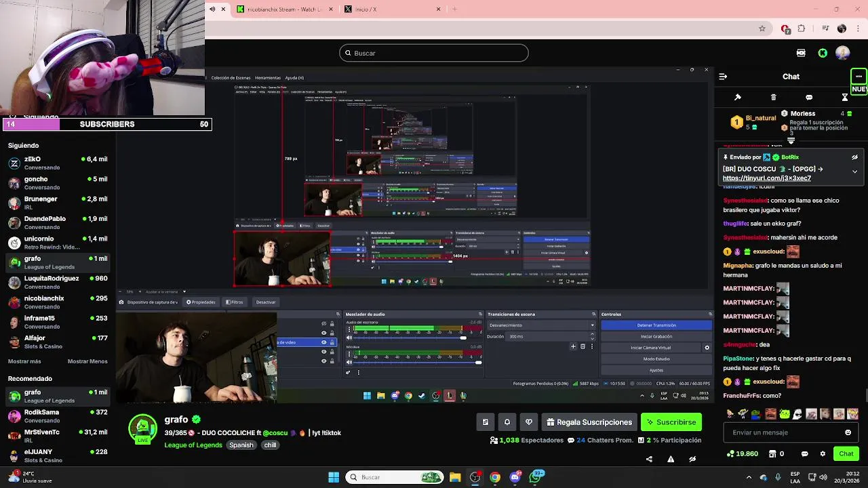The height and width of the screenshot is (488, 868).
Task: Report the stream via warning triangle icon
Action: tap(671, 459)
